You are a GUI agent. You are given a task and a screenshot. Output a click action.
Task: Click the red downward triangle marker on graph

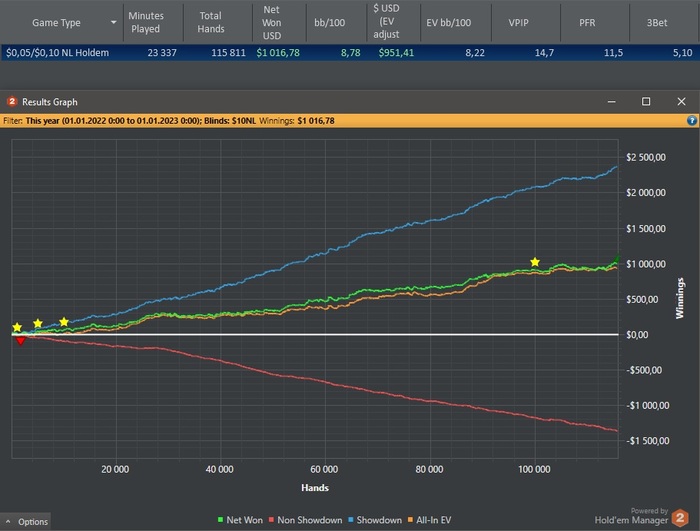[x=21, y=341]
